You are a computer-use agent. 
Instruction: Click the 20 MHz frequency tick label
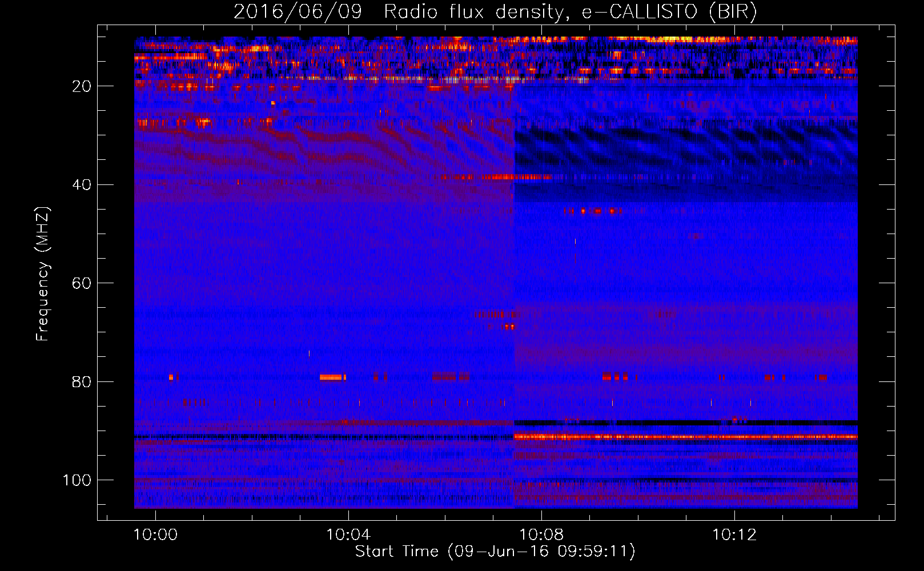[82, 86]
